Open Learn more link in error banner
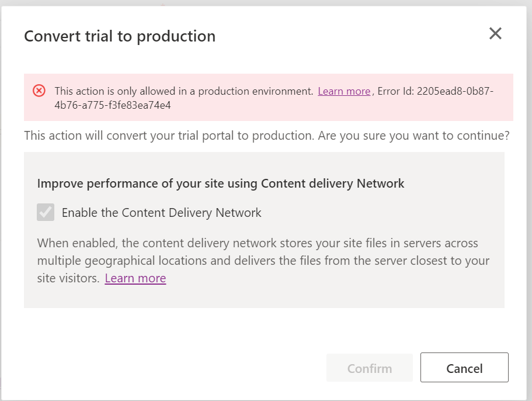The height and width of the screenshot is (401, 532). 344,91
